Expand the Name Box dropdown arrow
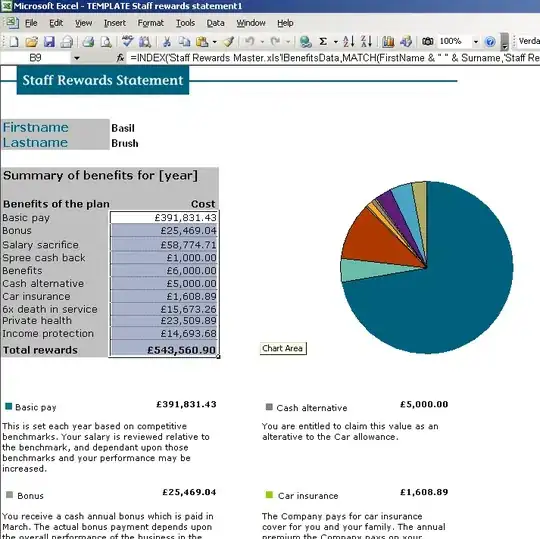The image size is (540, 539). click(x=77, y=58)
